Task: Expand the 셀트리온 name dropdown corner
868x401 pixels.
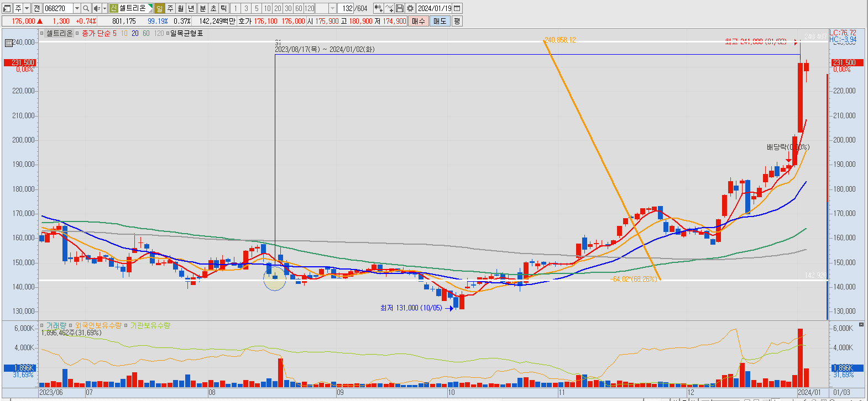Action: pyautogui.click(x=150, y=7)
